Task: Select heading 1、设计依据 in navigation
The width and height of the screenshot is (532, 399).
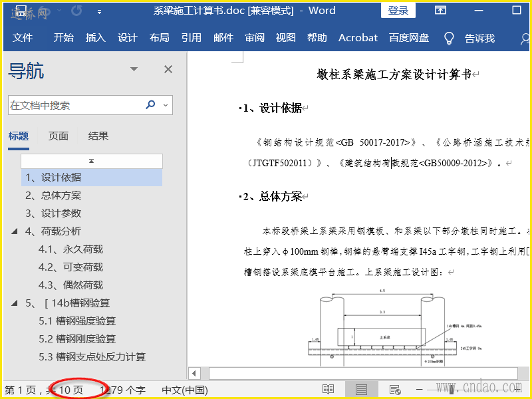Action: [92, 178]
